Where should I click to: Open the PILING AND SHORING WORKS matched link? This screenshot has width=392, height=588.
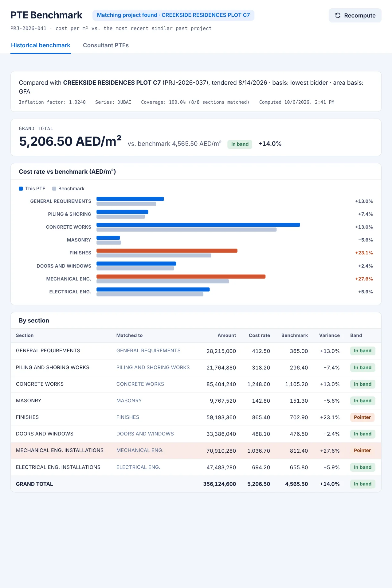[x=153, y=368]
